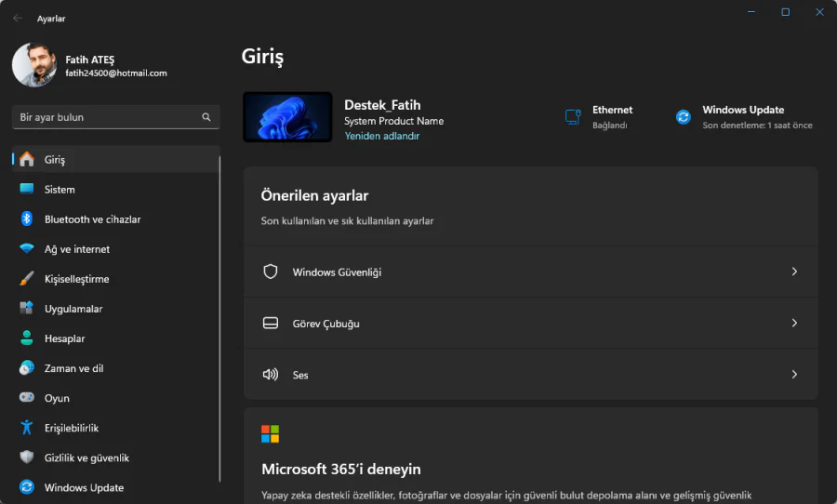Click the Önerilen ayarlar heading
The image size is (837, 504).
[x=314, y=195]
